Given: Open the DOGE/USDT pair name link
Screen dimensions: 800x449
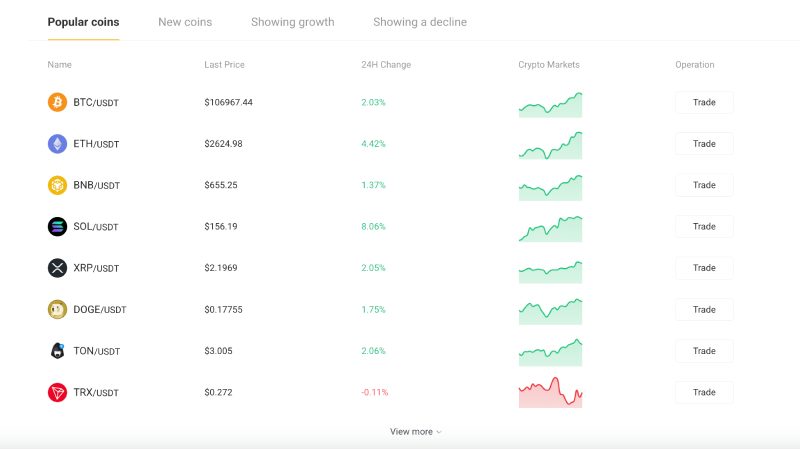Looking at the screenshot, I should (99, 310).
